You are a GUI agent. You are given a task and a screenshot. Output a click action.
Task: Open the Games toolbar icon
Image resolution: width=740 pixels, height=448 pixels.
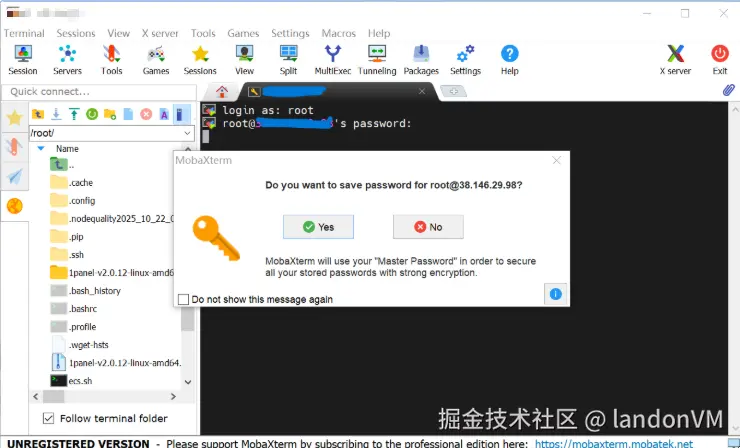click(x=156, y=60)
